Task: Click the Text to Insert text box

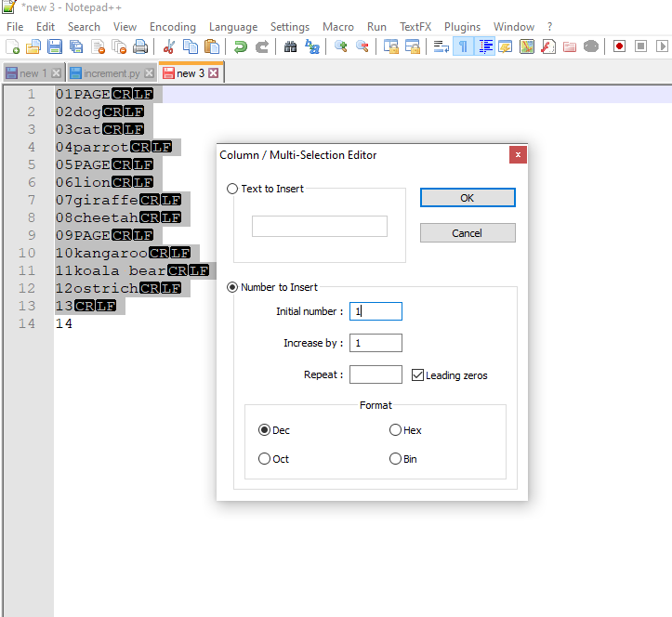Action: [x=320, y=226]
